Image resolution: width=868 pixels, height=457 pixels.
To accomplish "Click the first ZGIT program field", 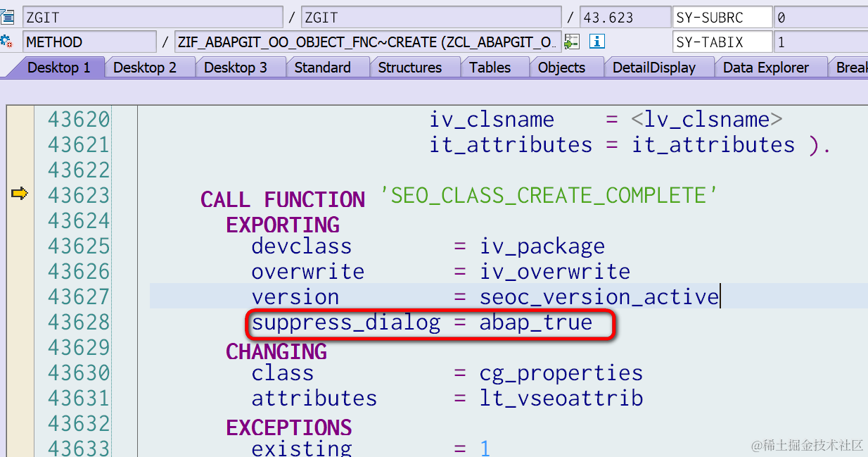I will coord(153,18).
